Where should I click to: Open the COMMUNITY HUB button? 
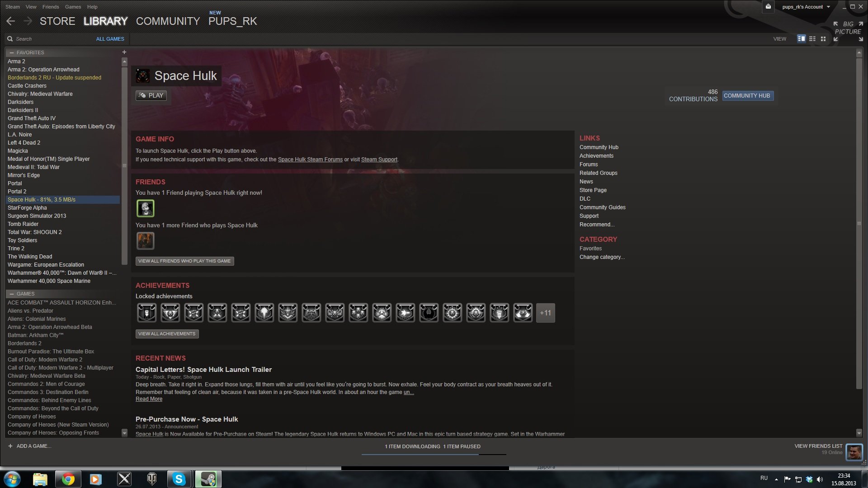[748, 96]
